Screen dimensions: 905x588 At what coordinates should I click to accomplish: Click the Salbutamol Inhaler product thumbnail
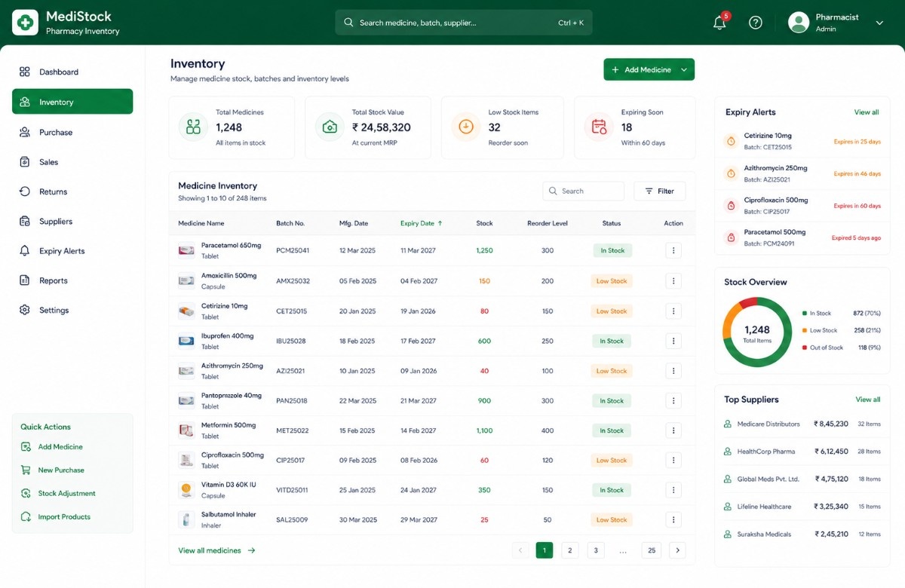(186, 519)
